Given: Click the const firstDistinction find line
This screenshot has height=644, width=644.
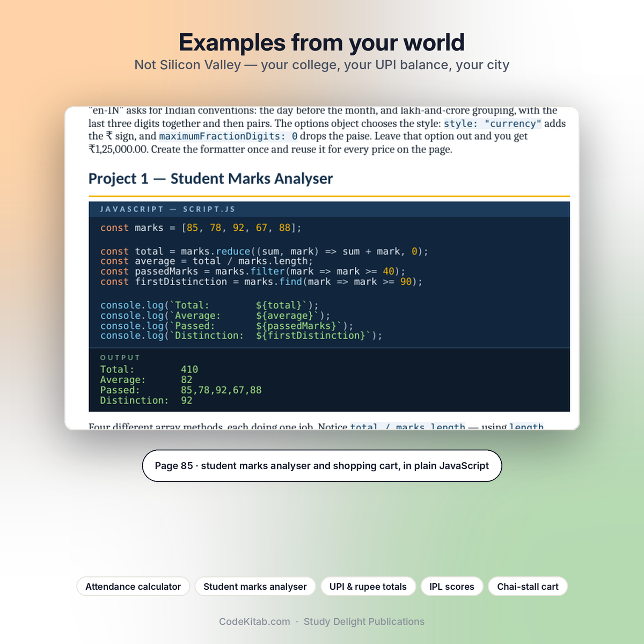Looking at the screenshot, I should (x=261, y=282).
